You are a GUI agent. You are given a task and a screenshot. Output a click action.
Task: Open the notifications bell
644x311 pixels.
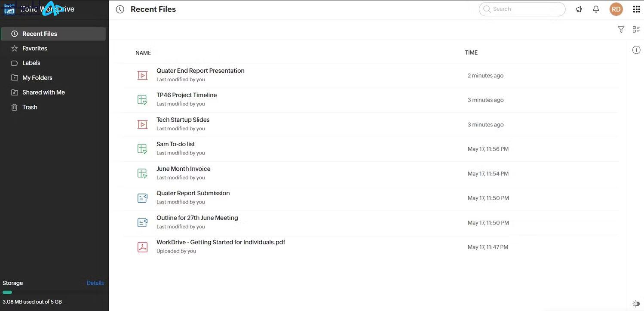[596, 9]
